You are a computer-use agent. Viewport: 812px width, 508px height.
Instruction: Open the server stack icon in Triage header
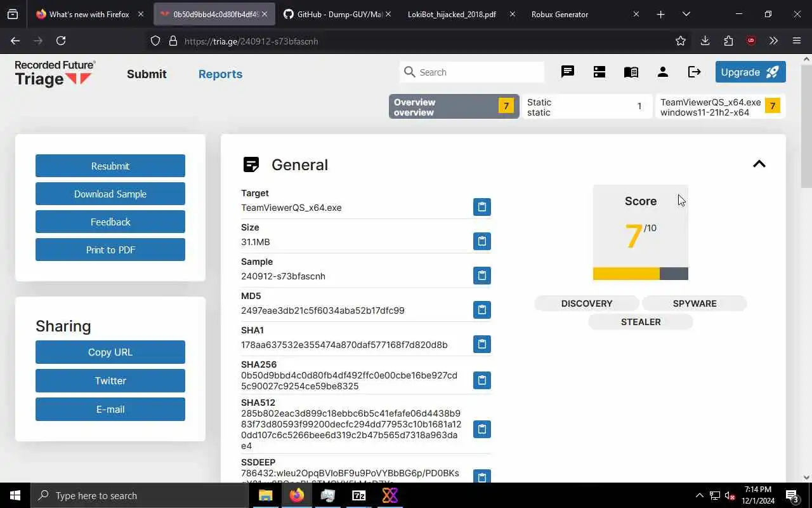coord(599,72)
